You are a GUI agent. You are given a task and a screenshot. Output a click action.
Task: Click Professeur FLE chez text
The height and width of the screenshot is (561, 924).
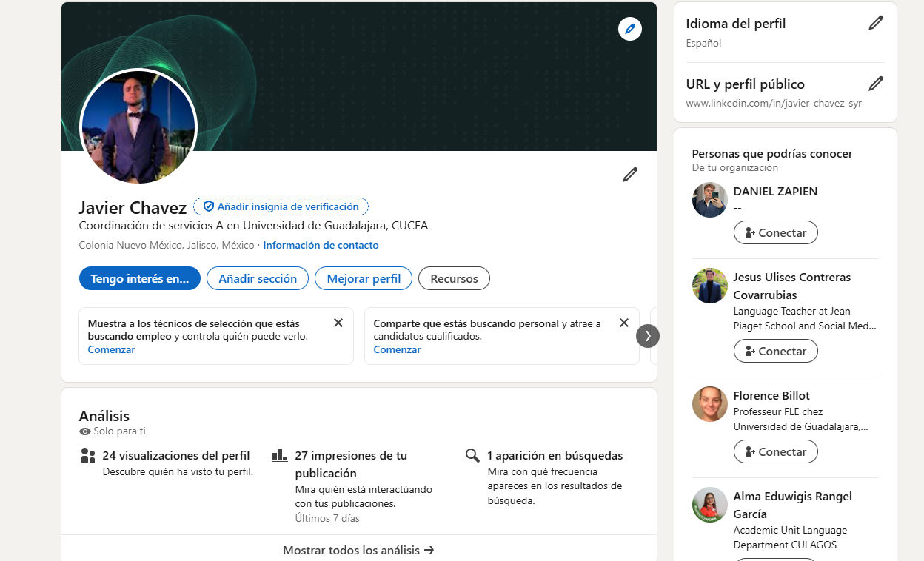[800, 419]
